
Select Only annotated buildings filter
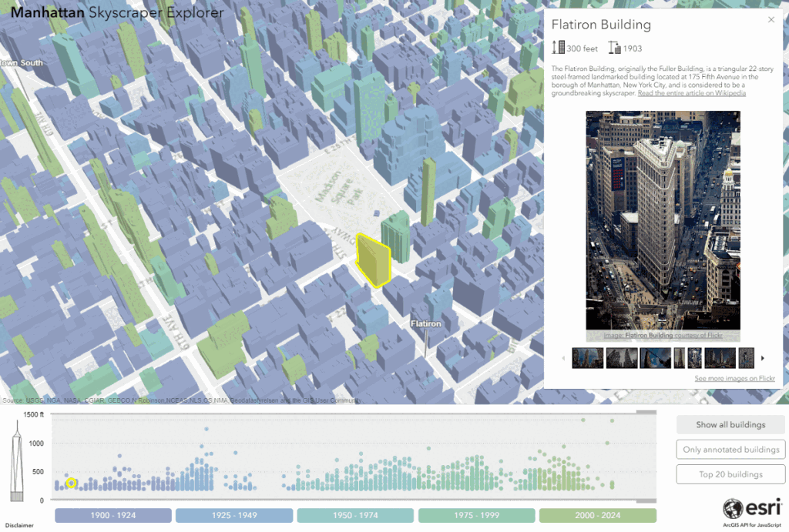[730, 449]
